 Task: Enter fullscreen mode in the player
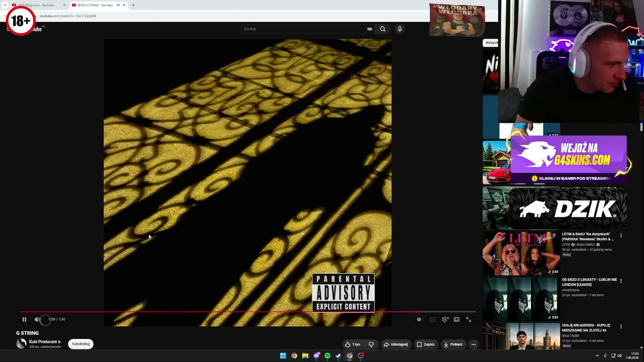coord(468,319)
